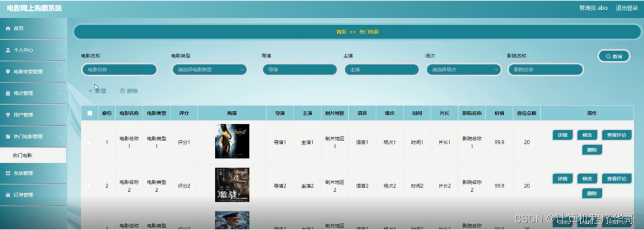Screen dimensions: 644x230
Task: Click the 座位总数 column header
Action: point(527,113)
